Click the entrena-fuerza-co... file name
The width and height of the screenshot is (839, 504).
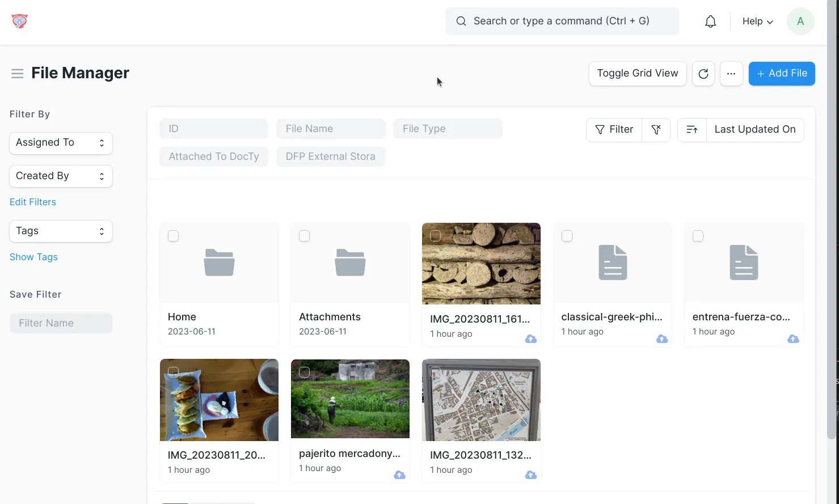coord(741,317)
